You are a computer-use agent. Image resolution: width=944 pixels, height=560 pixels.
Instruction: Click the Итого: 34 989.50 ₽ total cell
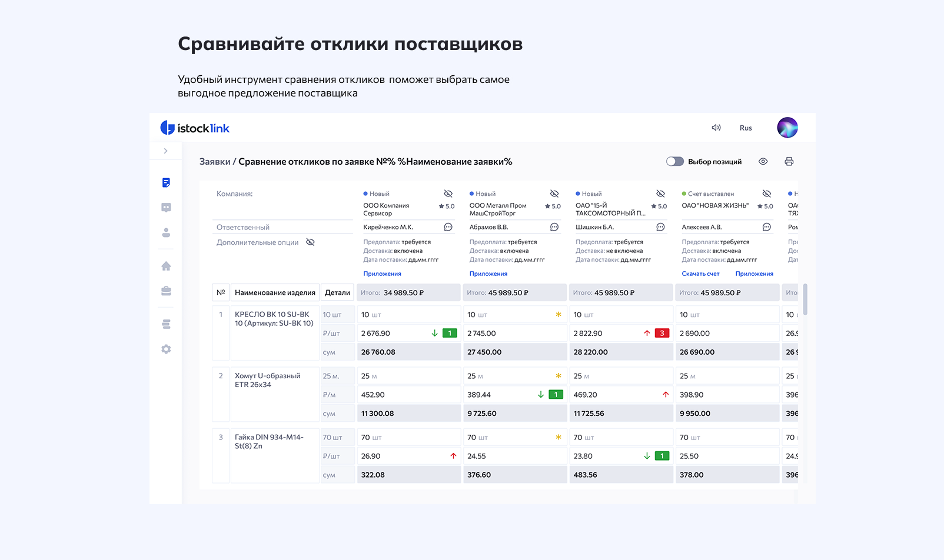(x=408, y=292)
